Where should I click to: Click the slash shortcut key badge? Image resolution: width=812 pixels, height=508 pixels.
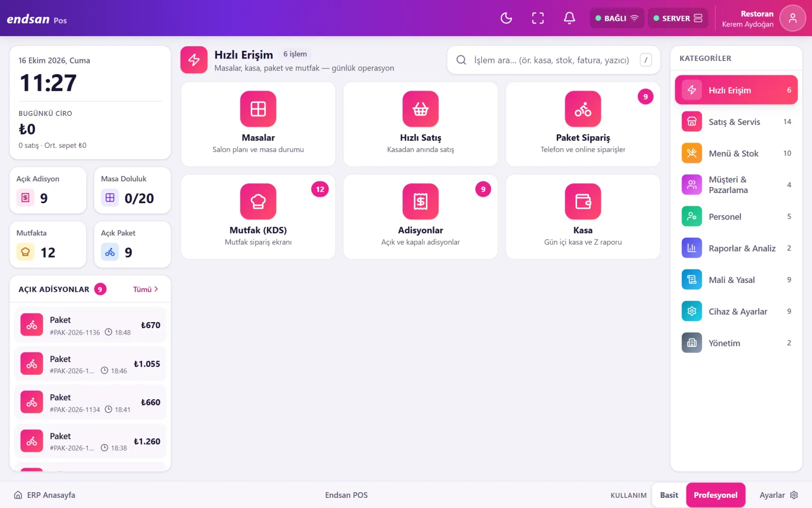pos(646,60)
